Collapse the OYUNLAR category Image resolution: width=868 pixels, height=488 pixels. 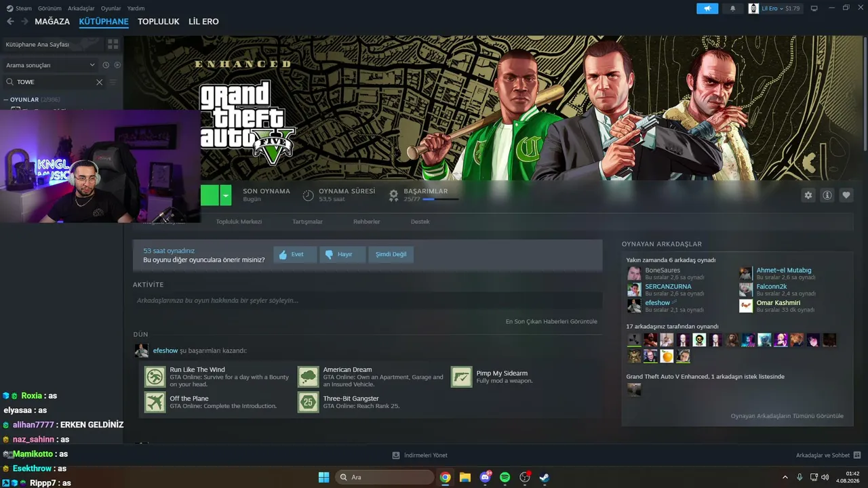(6, 100)
